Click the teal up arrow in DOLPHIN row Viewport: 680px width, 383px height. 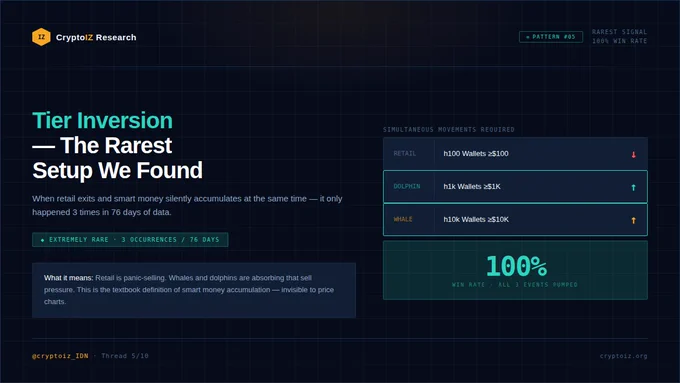coord(634,187)
